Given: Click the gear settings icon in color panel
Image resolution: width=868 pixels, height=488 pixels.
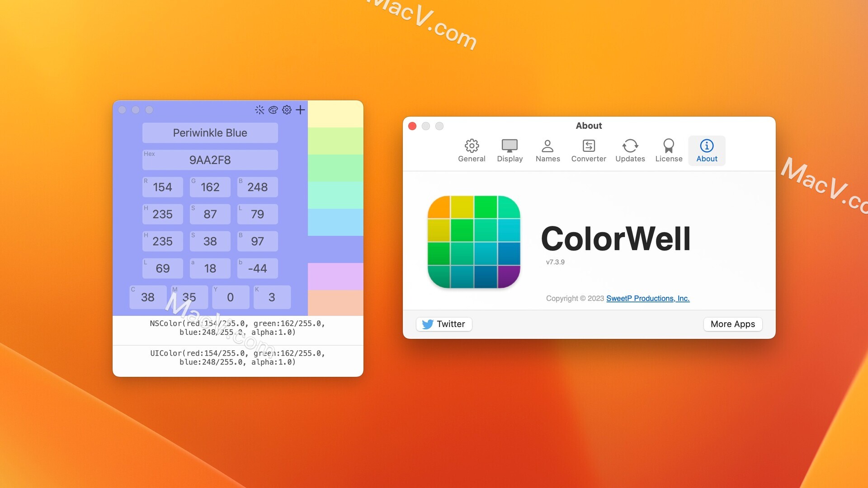Looking at the screenshot, I should [287, 110].
